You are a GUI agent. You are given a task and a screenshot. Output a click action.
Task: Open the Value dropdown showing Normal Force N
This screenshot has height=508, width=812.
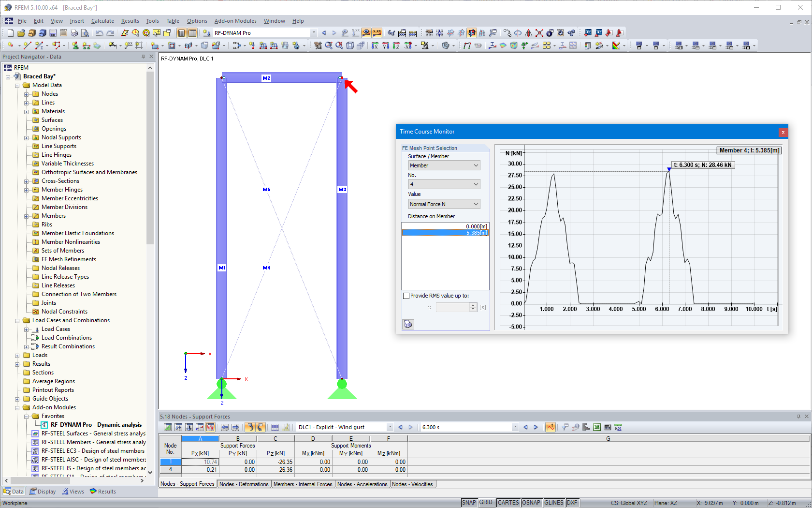click(x=443, y=204)
